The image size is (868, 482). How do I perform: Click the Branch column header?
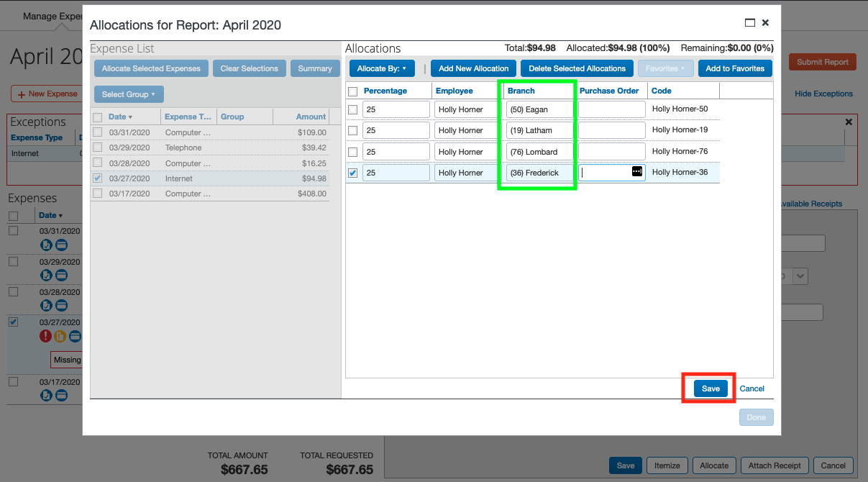click(x=521, y=91)
